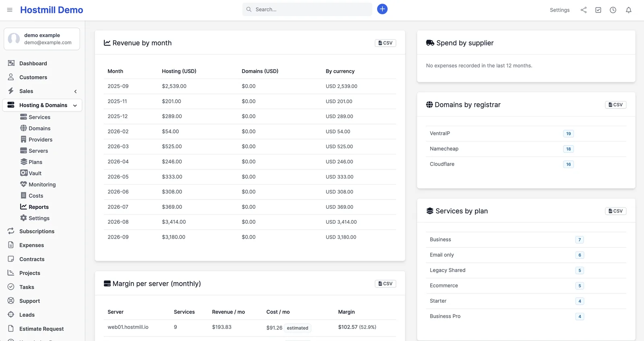644x341 pixels.
Task: Select the Cloudflare registrar row
Action: 526,164
